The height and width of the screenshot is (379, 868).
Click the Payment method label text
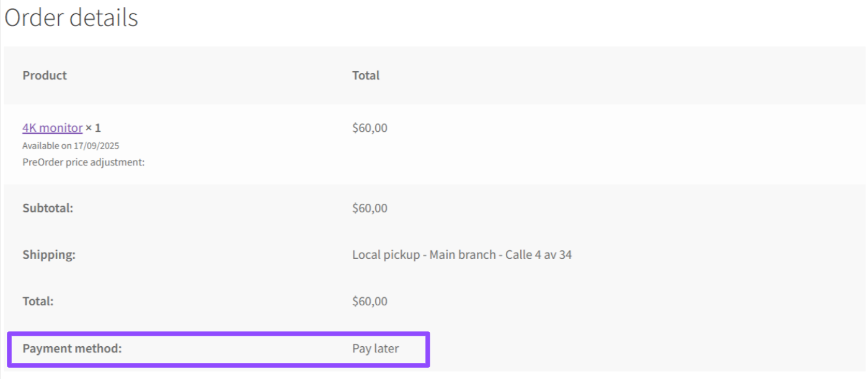(71, 349)
